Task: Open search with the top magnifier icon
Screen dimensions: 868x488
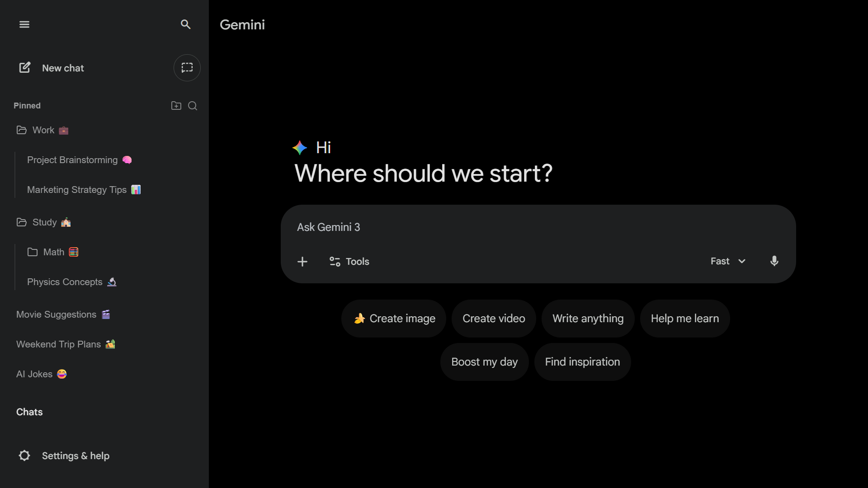Action: point(185,24)
